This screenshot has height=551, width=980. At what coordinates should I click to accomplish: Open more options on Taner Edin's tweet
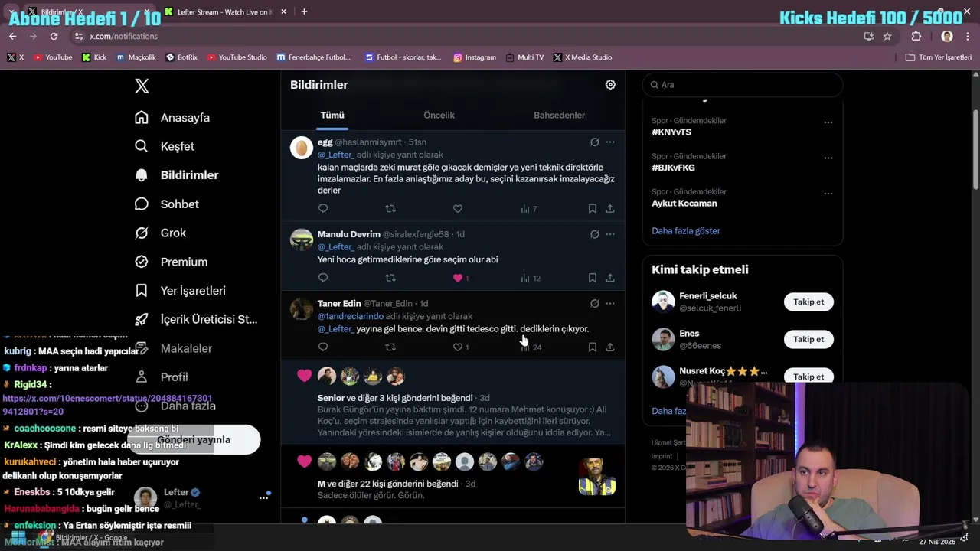point(610,303)
